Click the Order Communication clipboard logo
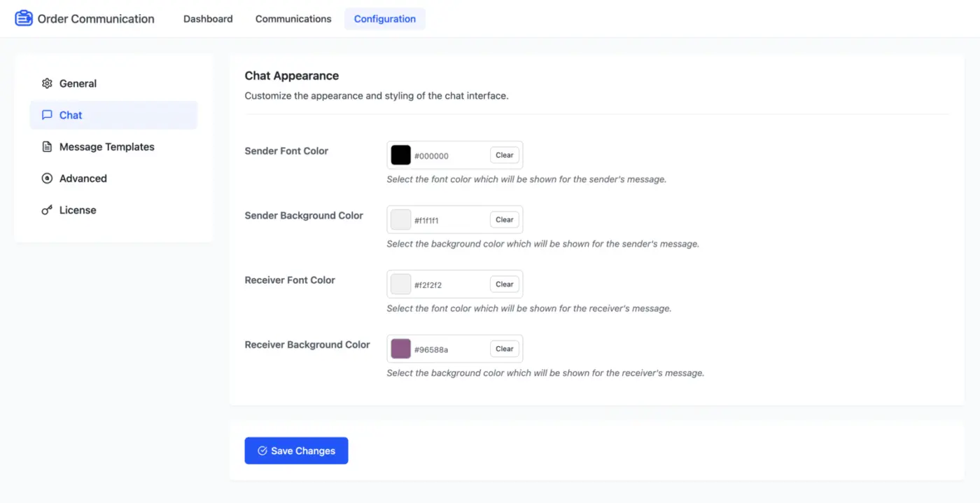This screenshot has height=503, width=980. [23, 18]
